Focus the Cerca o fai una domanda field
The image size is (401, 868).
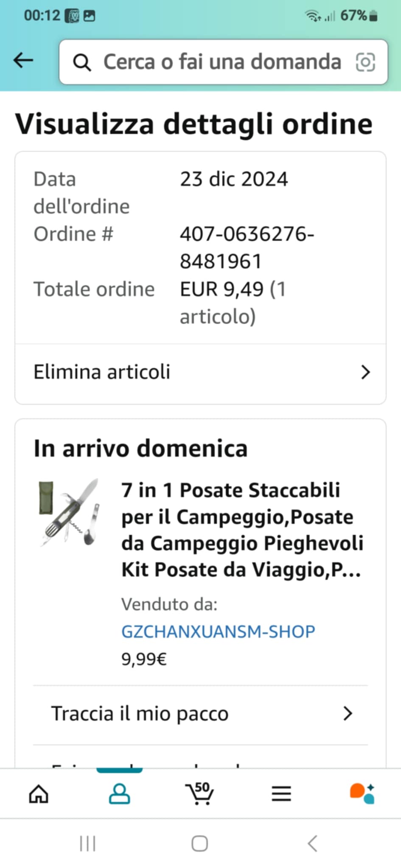click(222, 62)
